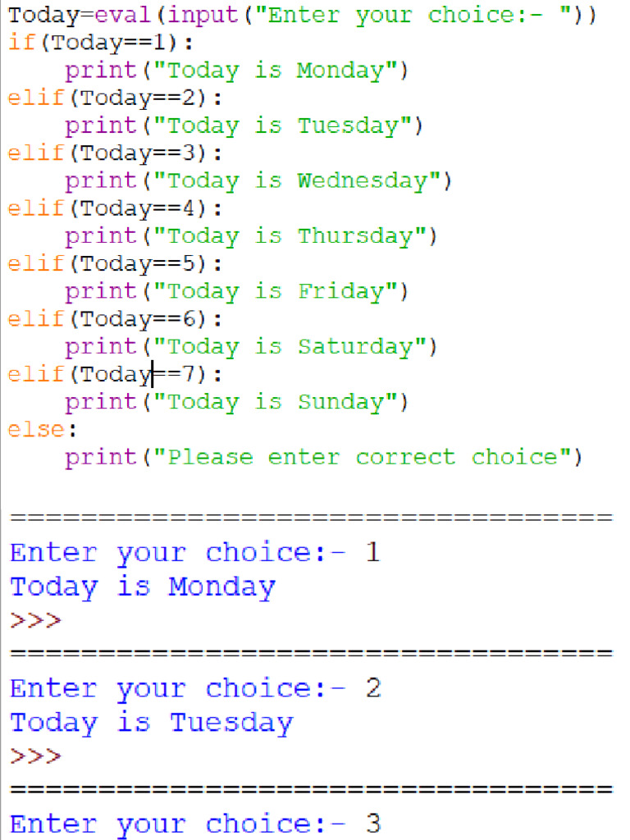Click the elif(Today==7) line with the cursor
This screenshot has width=630, height=840.
point(114,375)
